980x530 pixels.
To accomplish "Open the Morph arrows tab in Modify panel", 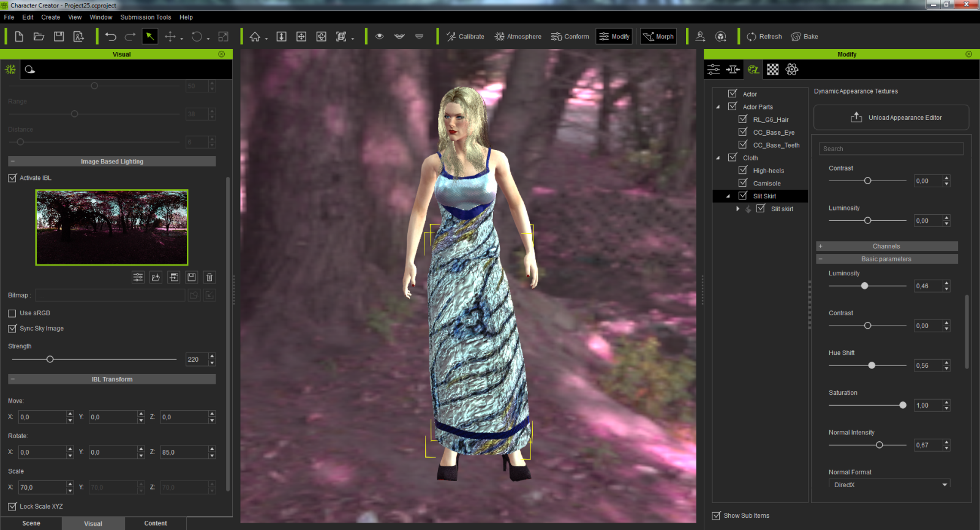I will pos(733,69).
